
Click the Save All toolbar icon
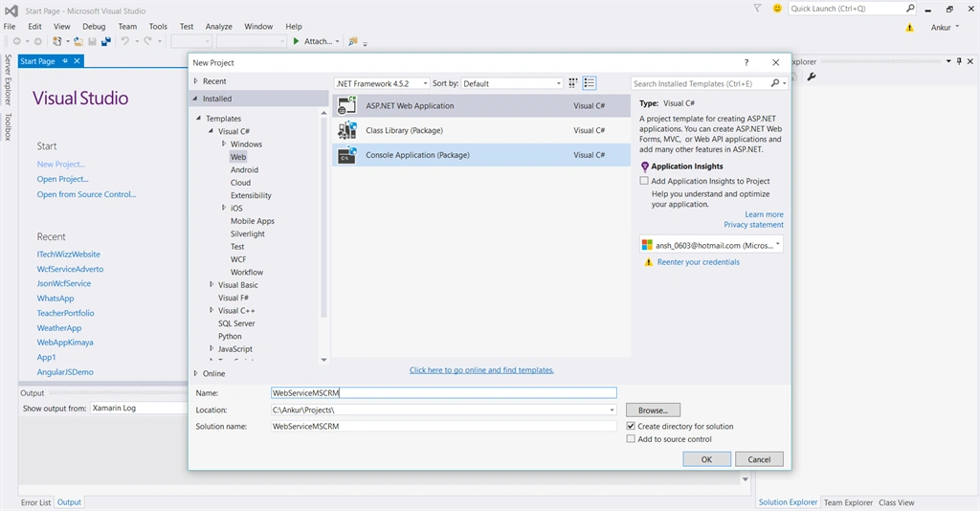(105, 41)
